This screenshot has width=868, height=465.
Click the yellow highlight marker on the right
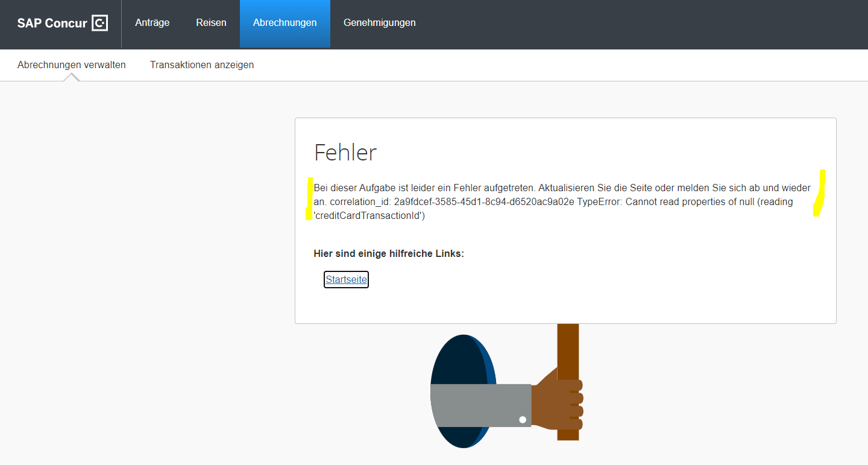pos(819,193)
